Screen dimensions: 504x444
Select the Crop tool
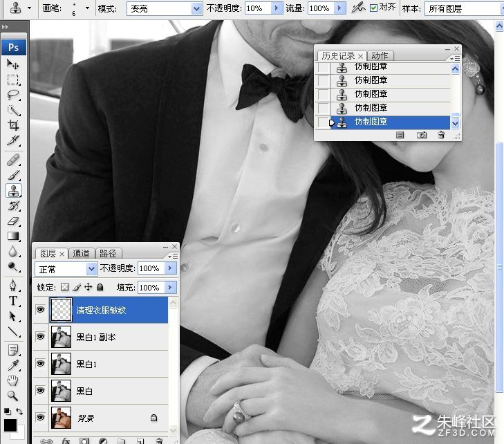pyautogui.click(x=13, y=125)
